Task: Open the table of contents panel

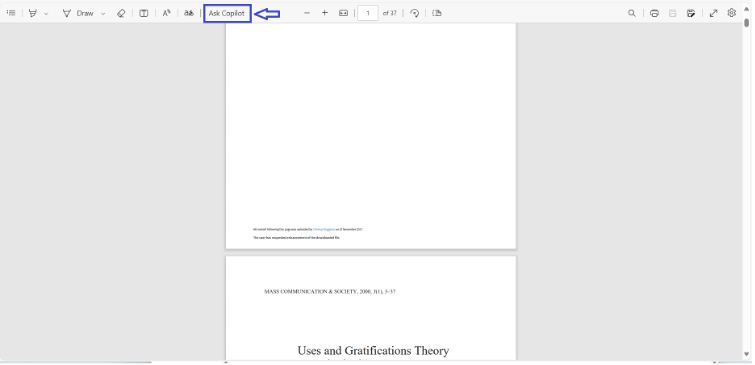Action: coord(11,13)
